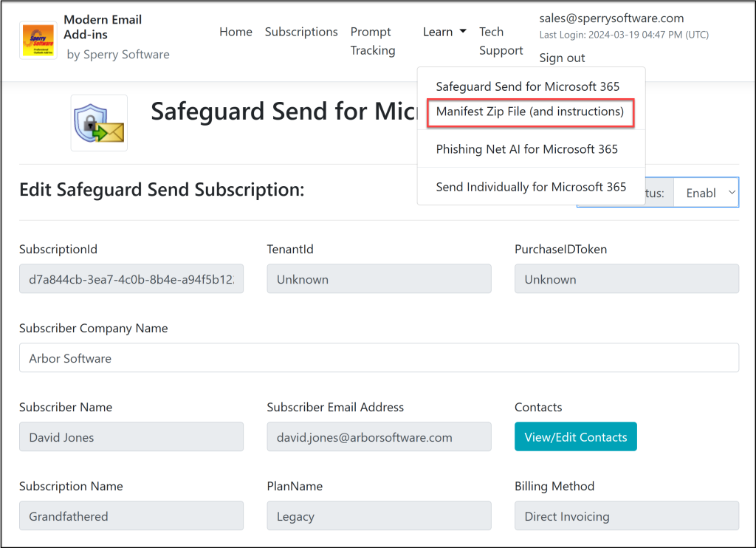This screenshot has height=548, width=756.
Task: Open Tech Support
Action: 501,41
